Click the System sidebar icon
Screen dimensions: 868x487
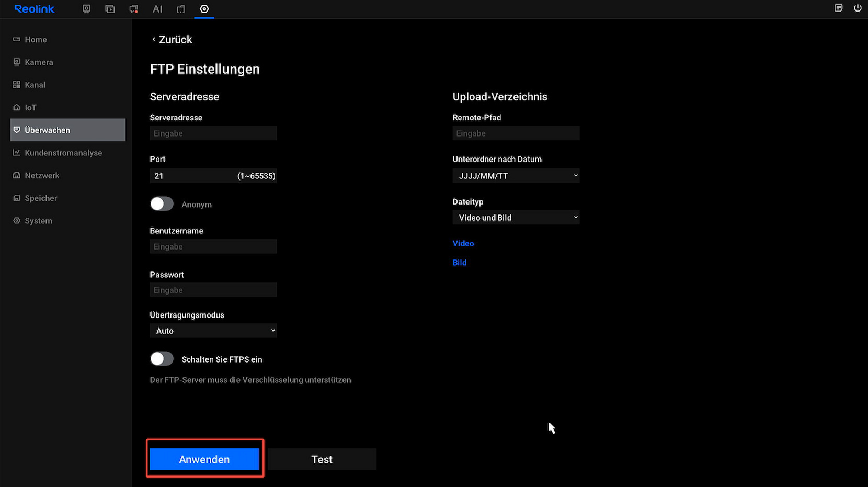point(17,221)
